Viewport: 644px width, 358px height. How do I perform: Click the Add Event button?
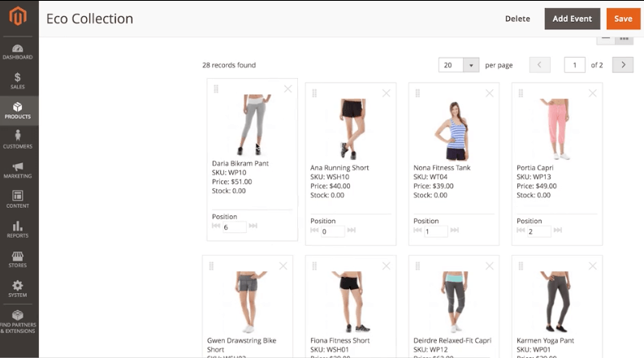(572, 19)
